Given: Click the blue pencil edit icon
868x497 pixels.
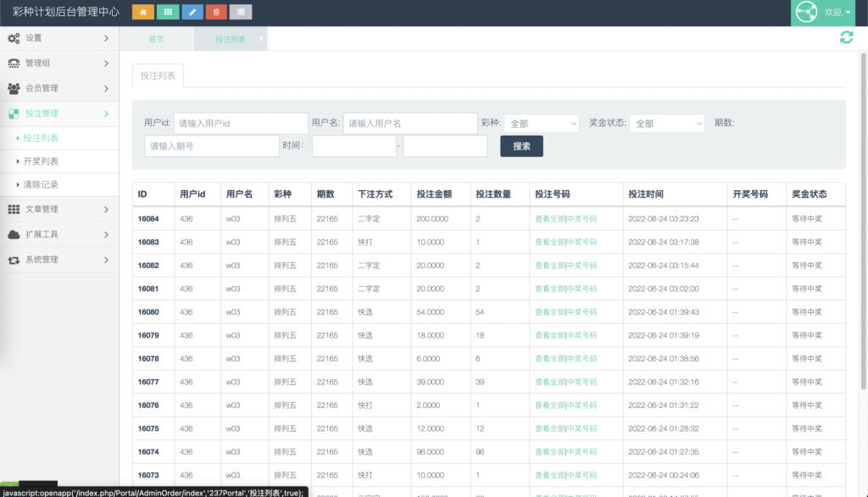Looking at the screenshot, I should click(x=192, y=12).
